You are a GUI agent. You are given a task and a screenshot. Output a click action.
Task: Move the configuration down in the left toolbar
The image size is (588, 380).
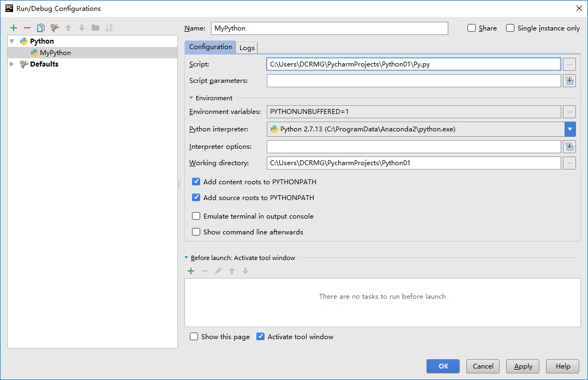pyautogui.click(x=82, y=28)
